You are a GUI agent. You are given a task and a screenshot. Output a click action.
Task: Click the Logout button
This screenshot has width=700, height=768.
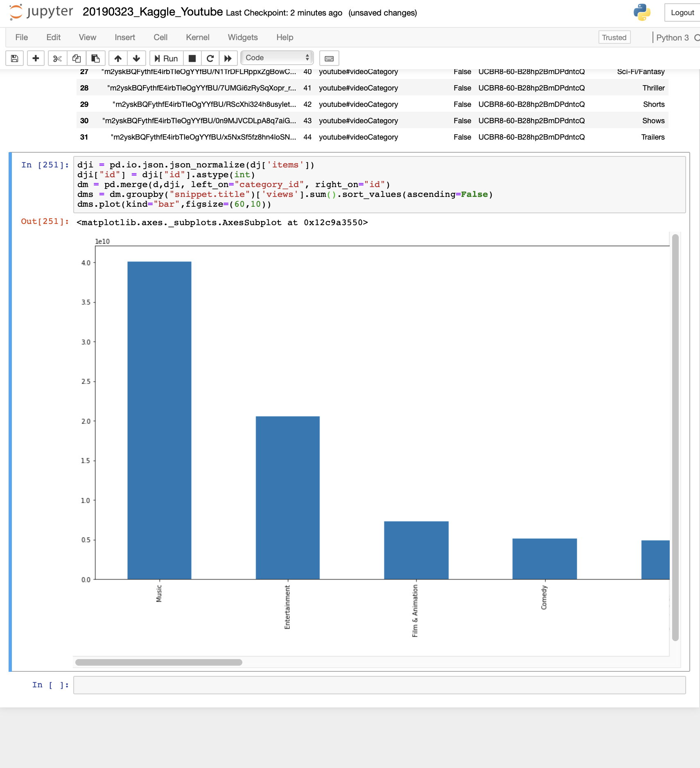click(682, 13)
